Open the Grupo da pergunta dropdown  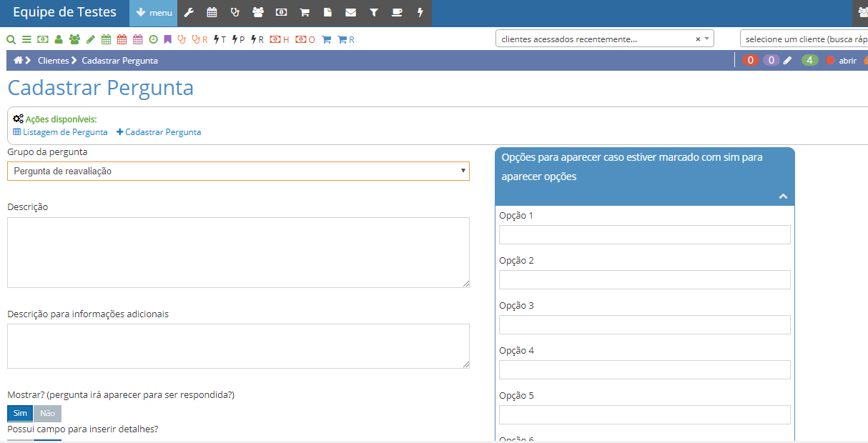click(238, 171)
